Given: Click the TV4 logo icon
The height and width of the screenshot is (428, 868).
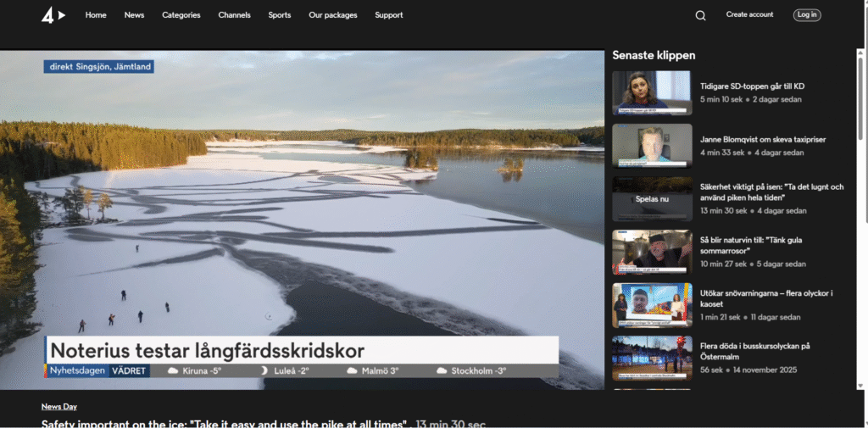Looking at the screenshot, I should tap(53, 15).
